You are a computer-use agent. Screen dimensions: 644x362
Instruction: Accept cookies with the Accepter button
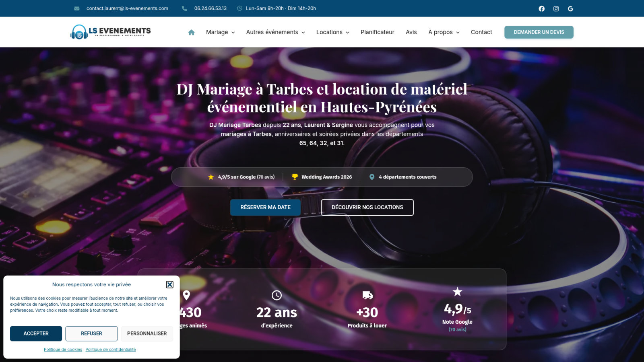pyautogui.click(x=36, y=333)
